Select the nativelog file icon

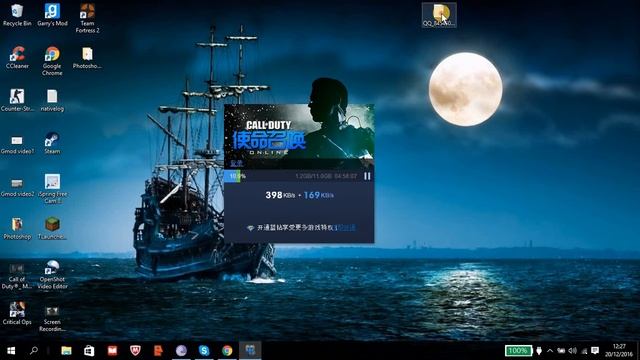click(52, 100)
